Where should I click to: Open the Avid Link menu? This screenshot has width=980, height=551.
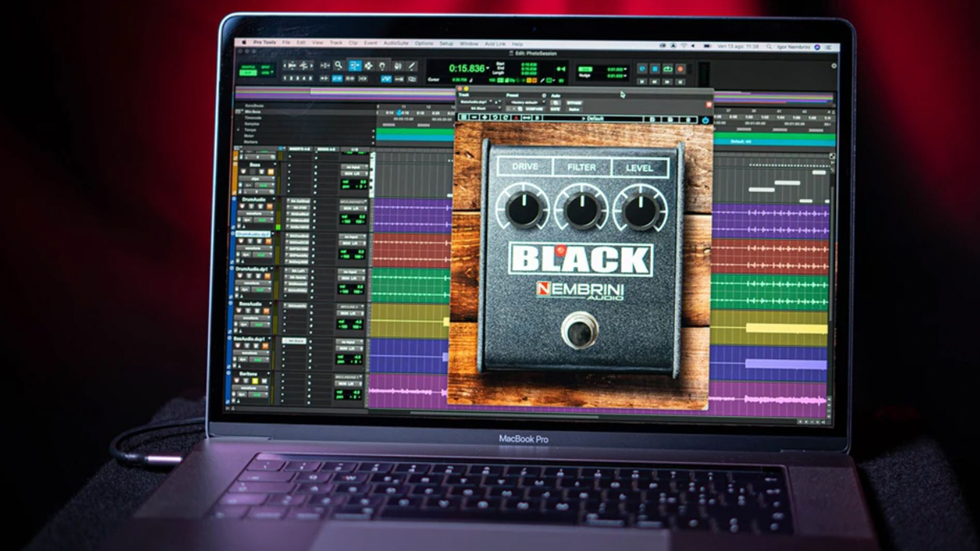point(495,45)
